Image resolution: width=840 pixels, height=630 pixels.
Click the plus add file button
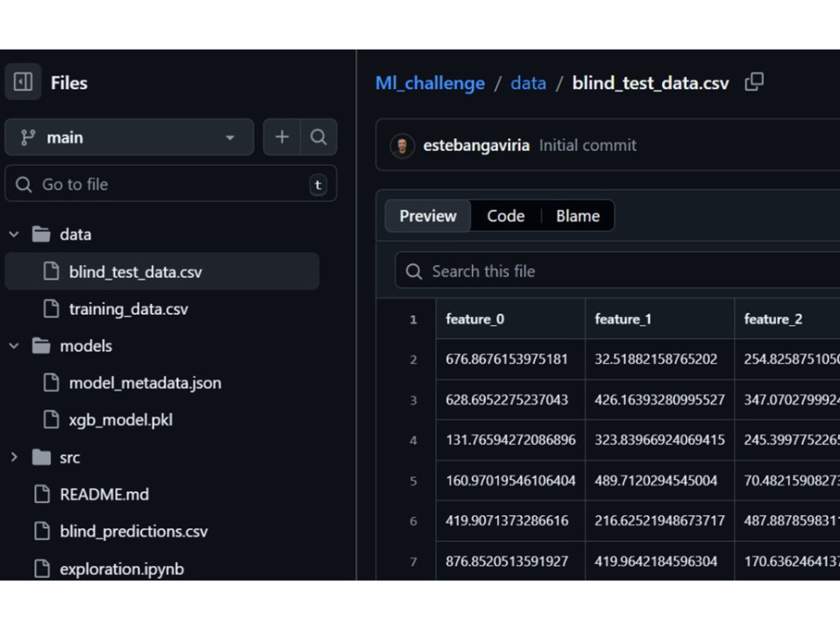tap(281, 138)
